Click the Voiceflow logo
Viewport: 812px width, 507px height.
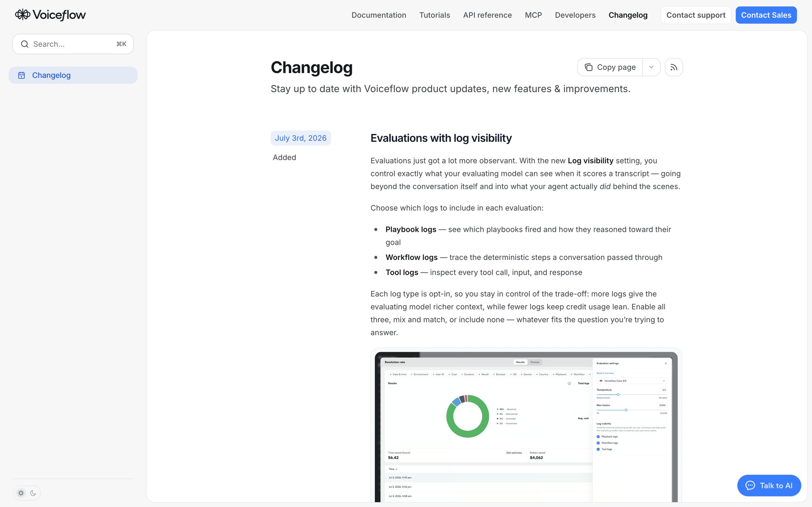50,15
